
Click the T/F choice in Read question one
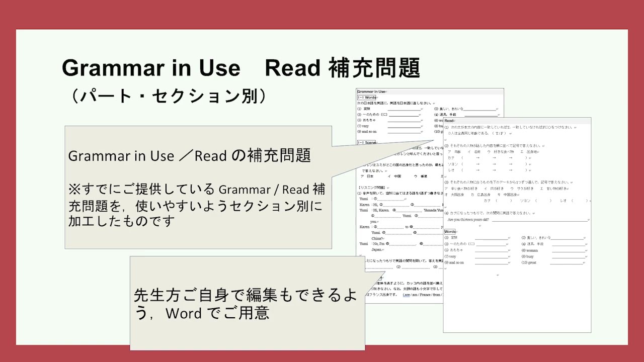500,134
